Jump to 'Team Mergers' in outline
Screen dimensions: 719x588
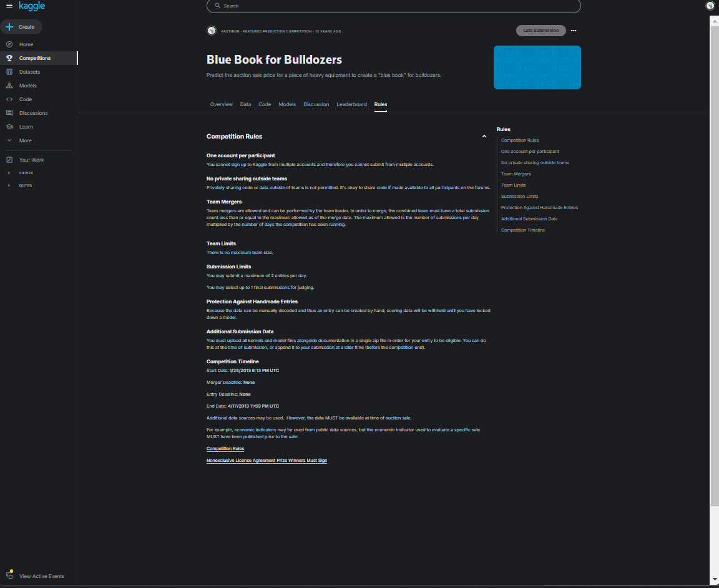point(516,174)
